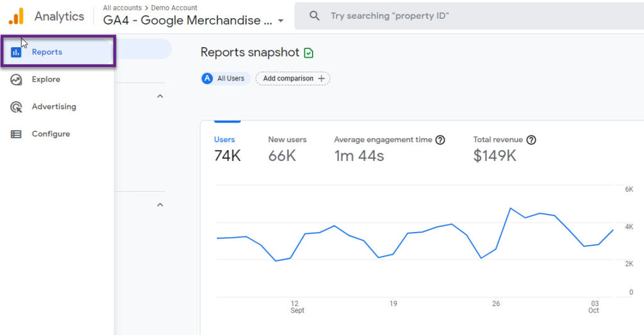
Task: Click the Configure table icon
Action: point(16,135)
